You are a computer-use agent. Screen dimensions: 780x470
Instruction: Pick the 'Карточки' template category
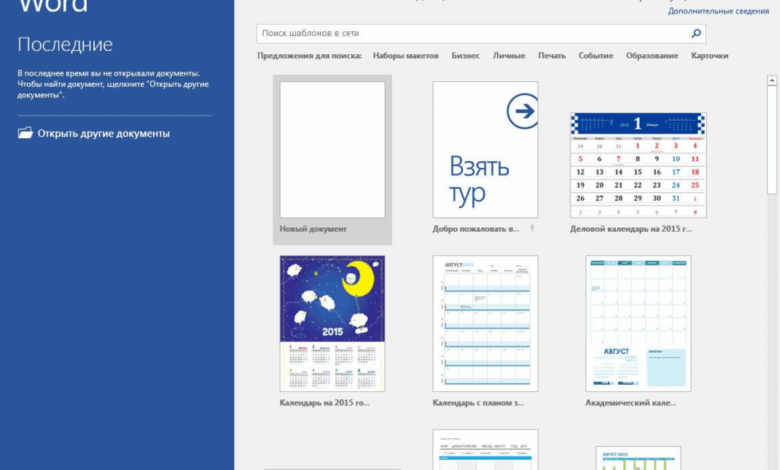click(x=709, y=56)
